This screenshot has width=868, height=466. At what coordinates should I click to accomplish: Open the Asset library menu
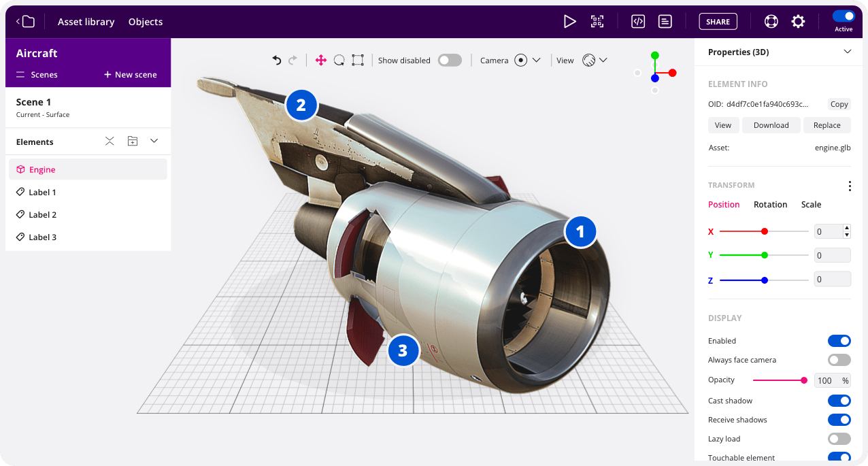click(86, 22)
